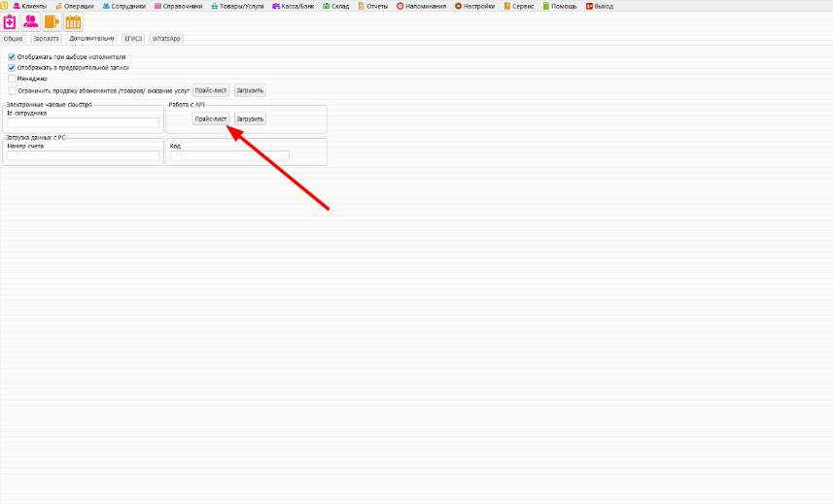Switch to the WhatsApp tab
The image size is (833, 504).
tap(166, 39)
